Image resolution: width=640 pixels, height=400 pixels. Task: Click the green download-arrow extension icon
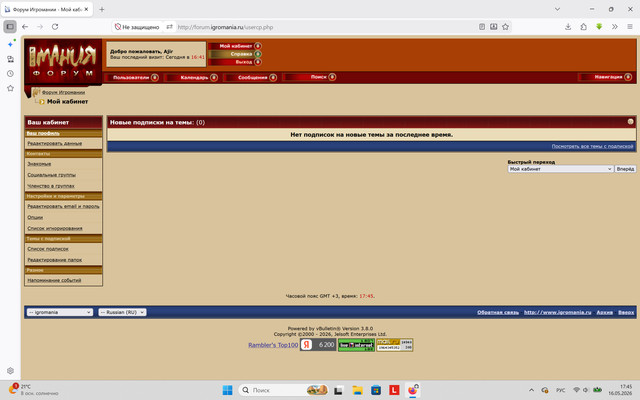click(599, 27)
